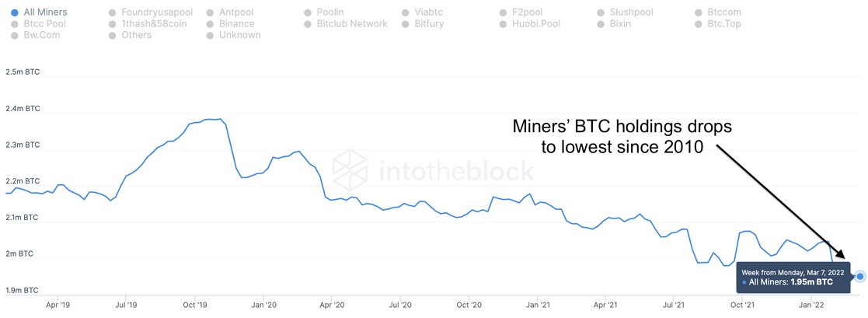Image resolution: width=868 pixels, height=318 pixels.
Task: Enable the Btc.Top legend entry
Action: (718, 24)
